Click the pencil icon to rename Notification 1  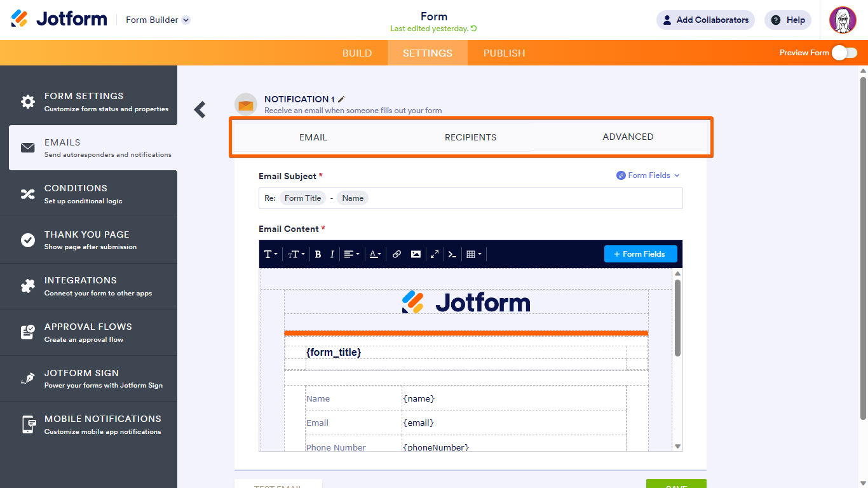(341, 99)
